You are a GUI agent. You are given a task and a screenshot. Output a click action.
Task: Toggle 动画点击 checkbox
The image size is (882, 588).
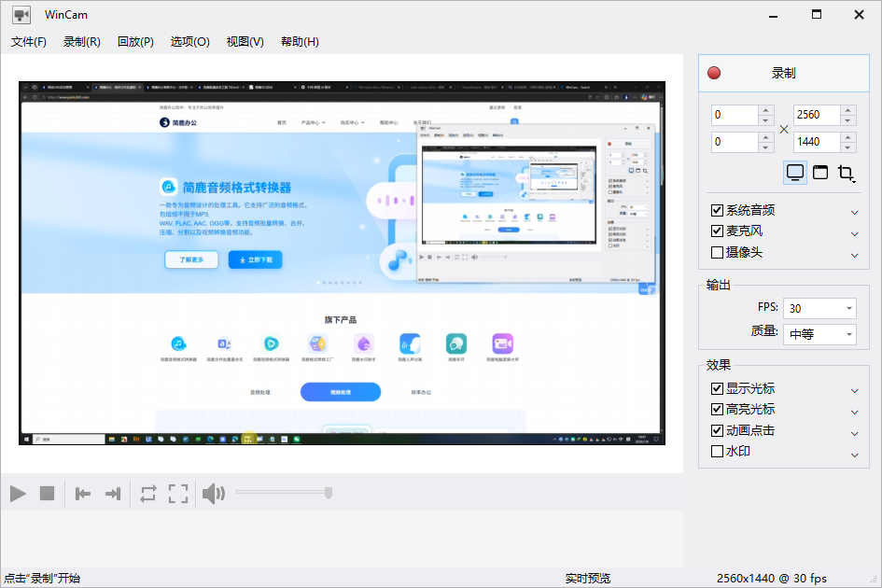(717, 430)
